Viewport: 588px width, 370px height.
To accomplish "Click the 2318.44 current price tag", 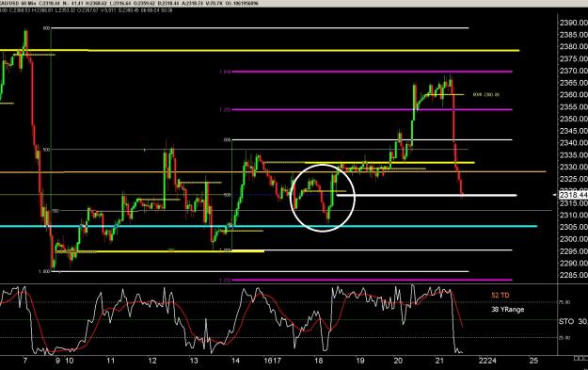I will coord(573,195).
